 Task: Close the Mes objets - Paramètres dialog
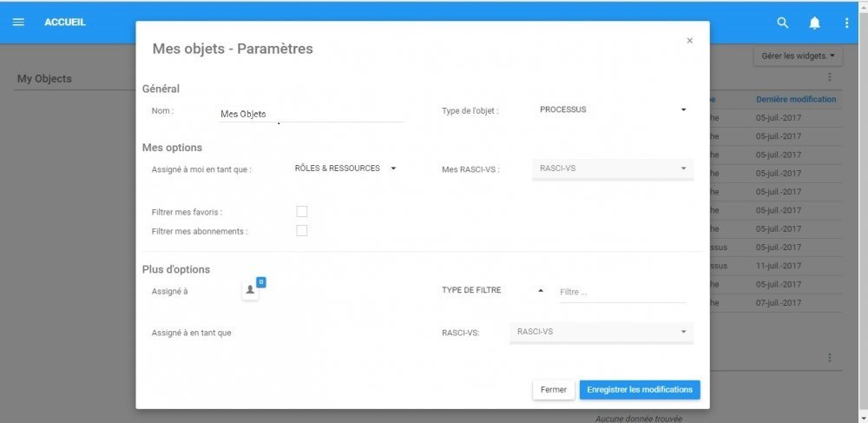690,41
